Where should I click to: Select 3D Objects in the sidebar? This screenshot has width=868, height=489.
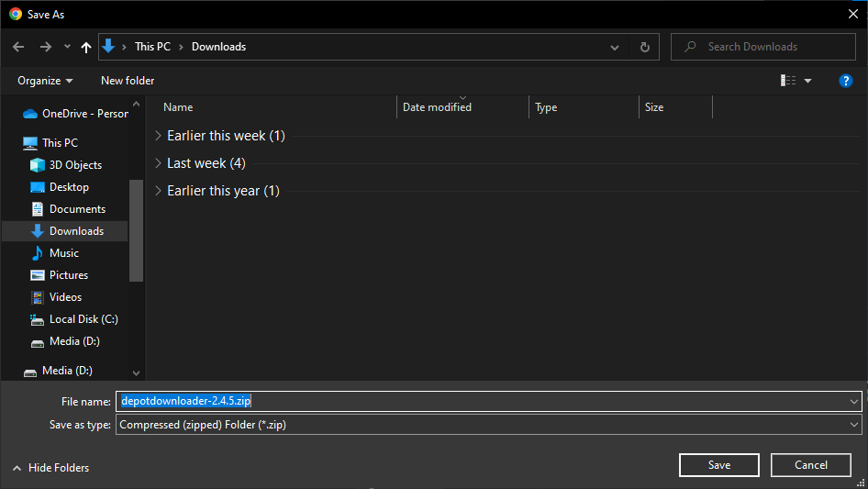coord(75,165)
